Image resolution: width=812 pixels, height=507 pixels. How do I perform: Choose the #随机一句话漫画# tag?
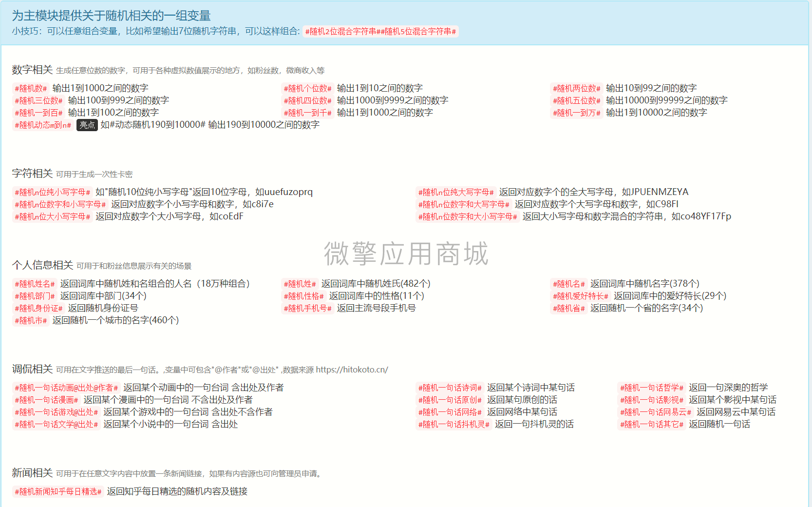[x=46, y=400]
